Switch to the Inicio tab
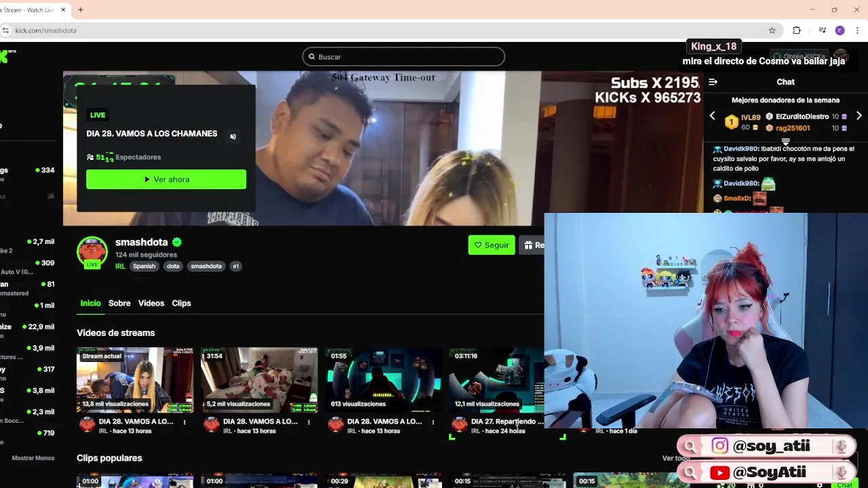The image size is (868, 488). 90,303
